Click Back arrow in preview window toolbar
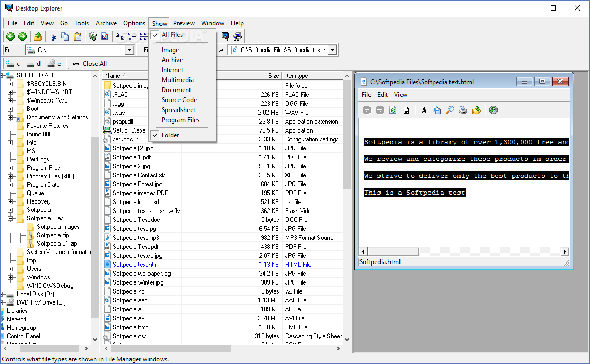 (367, 110)
